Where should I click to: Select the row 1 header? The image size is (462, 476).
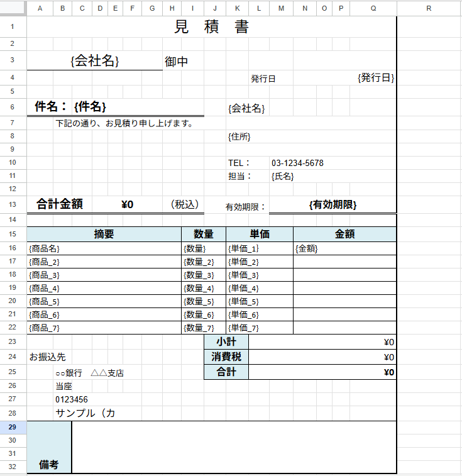(12, 26)
